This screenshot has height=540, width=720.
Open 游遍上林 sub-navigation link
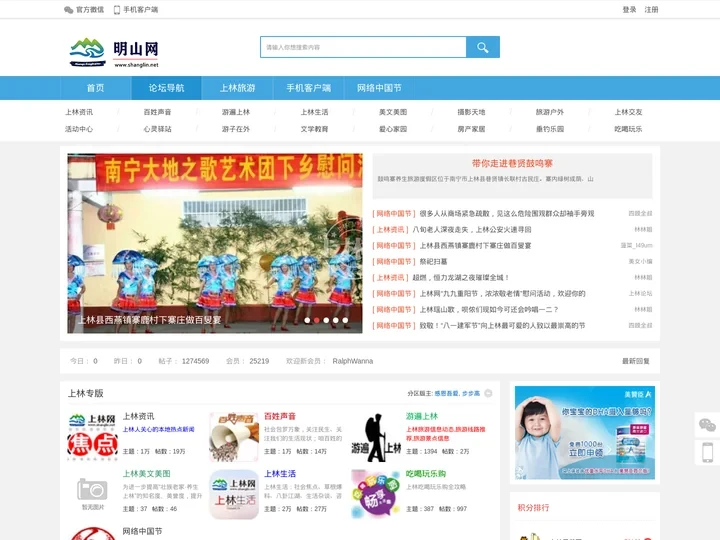[x=236, y=112]
